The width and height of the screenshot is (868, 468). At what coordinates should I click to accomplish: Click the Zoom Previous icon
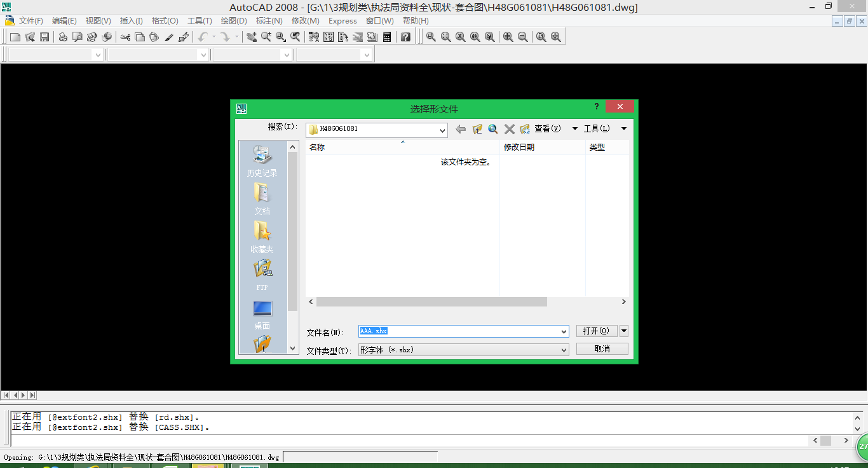coord(295,37)
